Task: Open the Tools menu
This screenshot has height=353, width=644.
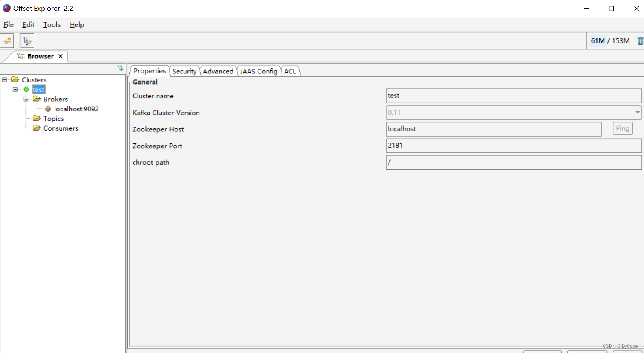Action: pos(52,24)
